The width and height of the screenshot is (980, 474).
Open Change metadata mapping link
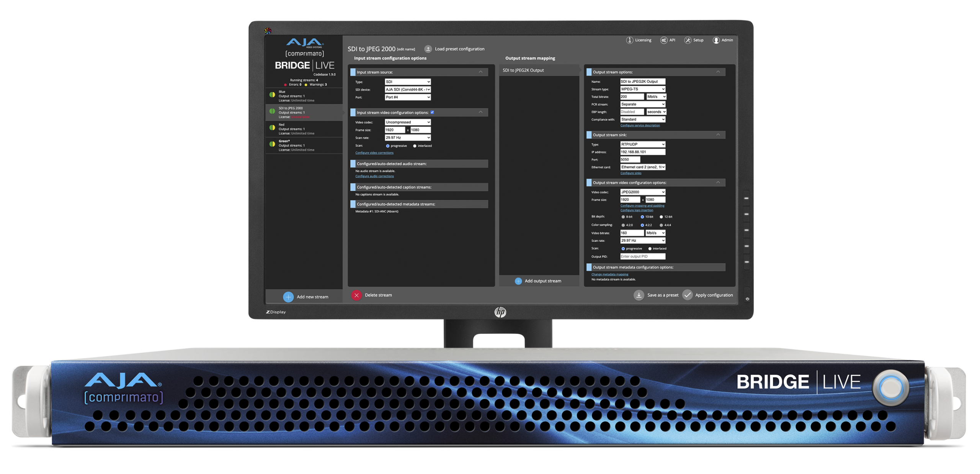tap(609, 274)
